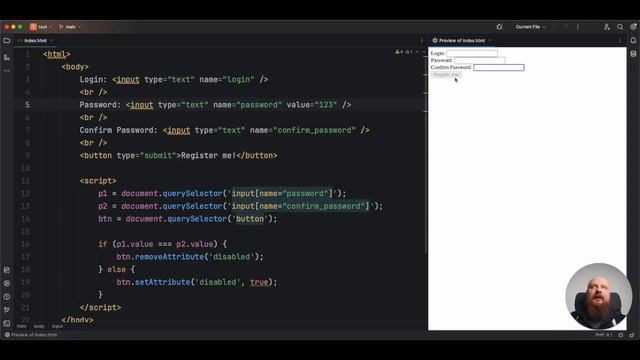Open the Current File run configuration dropdown
This screenshot has width=640, height=360.
[530, 27]
